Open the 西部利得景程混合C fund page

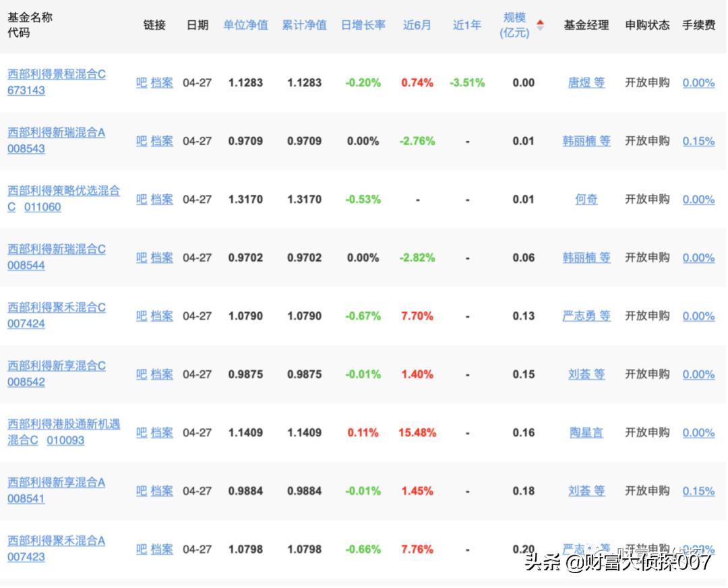click(x=56, y=75)
